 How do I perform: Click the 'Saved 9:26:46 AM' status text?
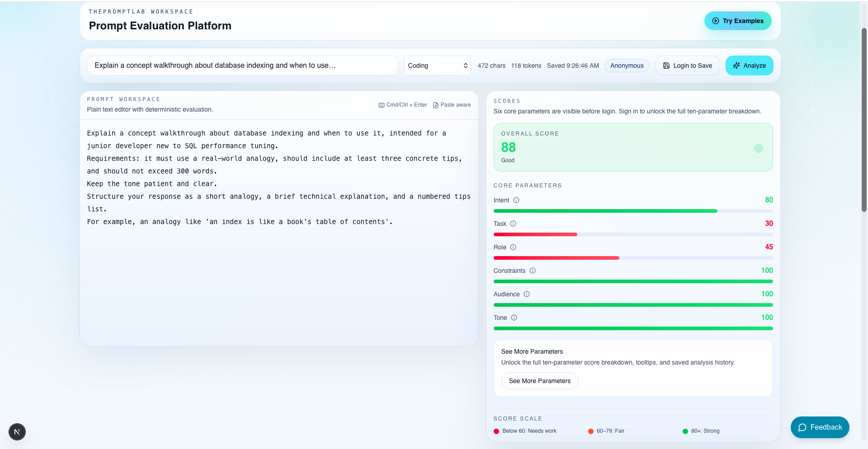pos(573,65)
